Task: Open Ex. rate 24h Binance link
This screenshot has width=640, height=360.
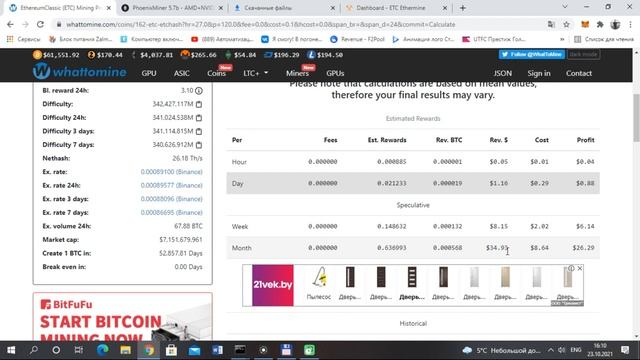Action: click(171, 185)
